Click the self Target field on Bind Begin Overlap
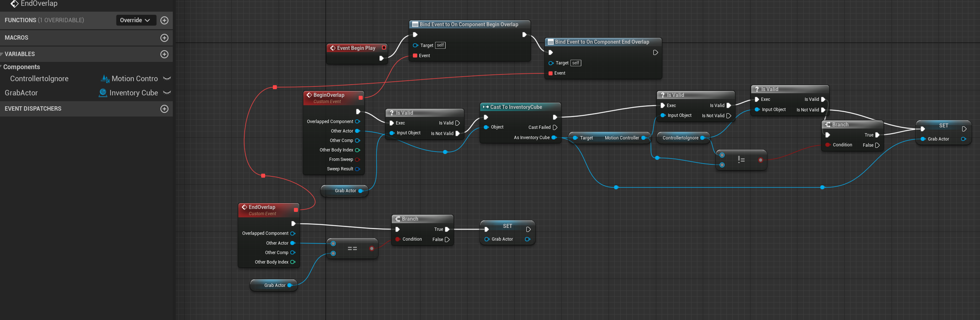 [x=440, y=46]
